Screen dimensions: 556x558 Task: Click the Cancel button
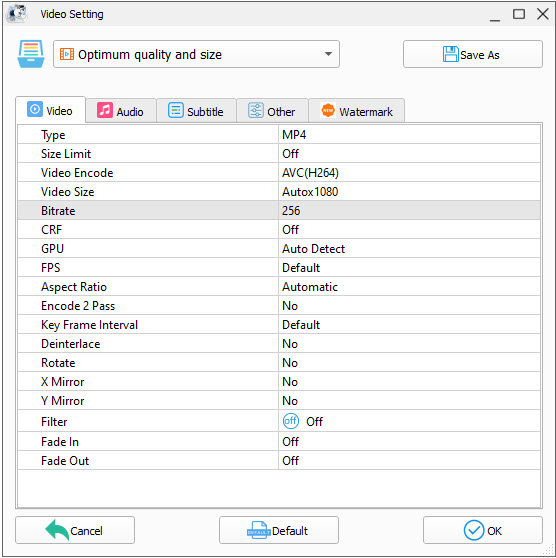[75, 530]
